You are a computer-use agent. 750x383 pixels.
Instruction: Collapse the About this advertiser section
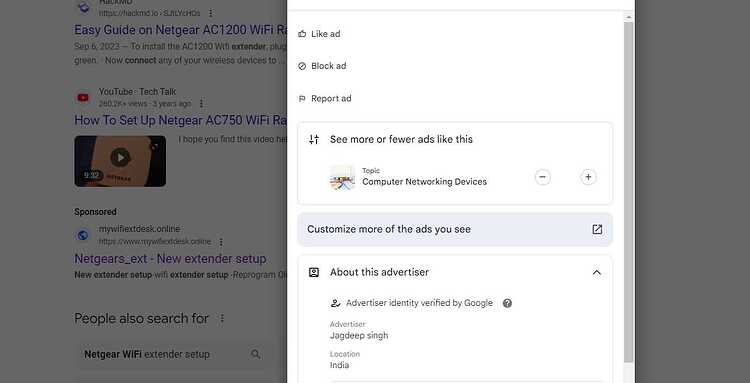pos(596,273)
